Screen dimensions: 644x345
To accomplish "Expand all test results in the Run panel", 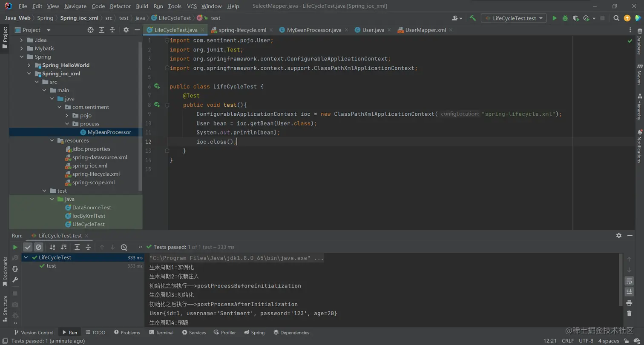I will [77, 247].
